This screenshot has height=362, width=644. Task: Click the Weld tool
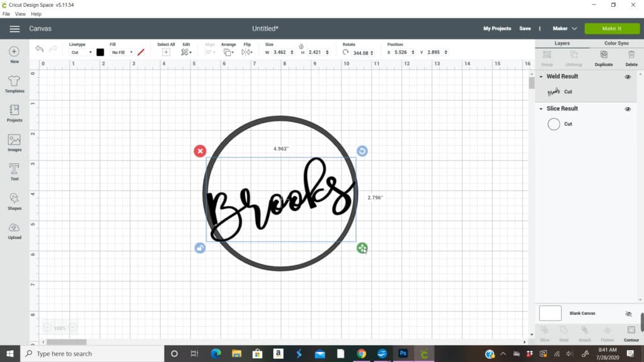click(x=563, y=334)
